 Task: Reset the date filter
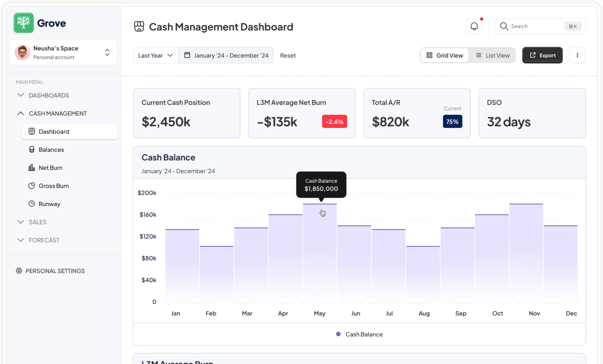(x=288, y=56)
